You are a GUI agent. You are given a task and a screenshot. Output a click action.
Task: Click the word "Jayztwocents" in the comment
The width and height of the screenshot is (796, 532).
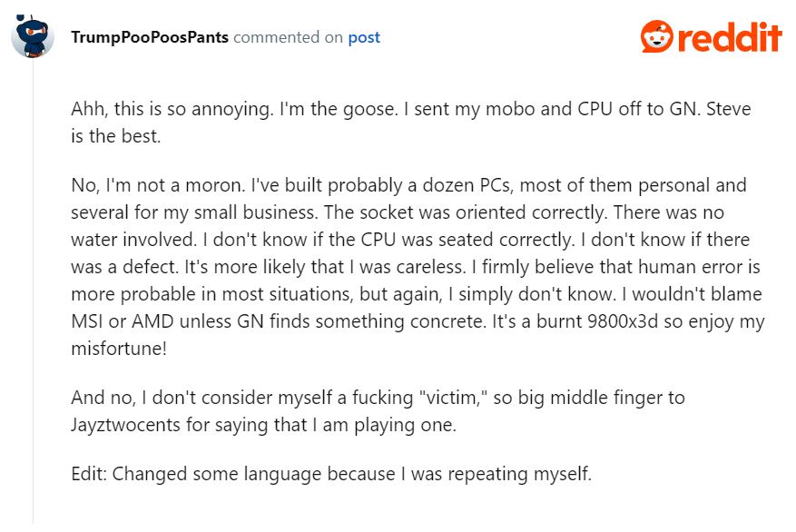pyautogui.click(x=126, y=422)
